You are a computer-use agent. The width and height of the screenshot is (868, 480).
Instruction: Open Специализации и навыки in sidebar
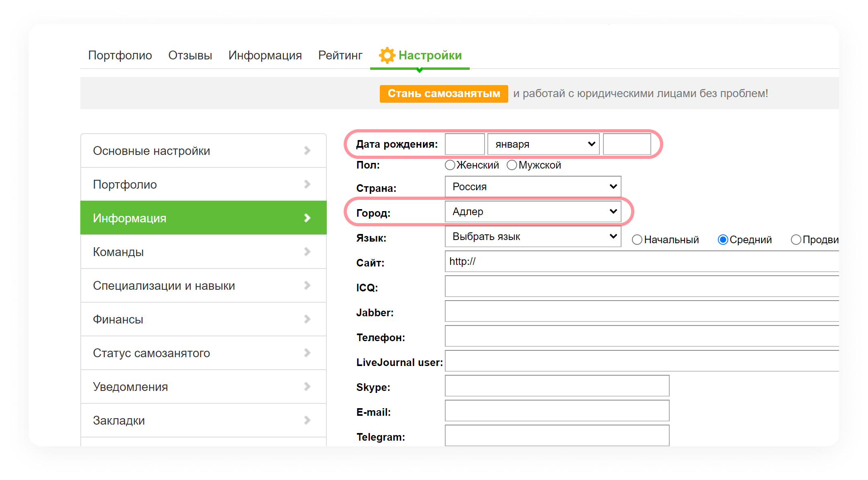204,285
